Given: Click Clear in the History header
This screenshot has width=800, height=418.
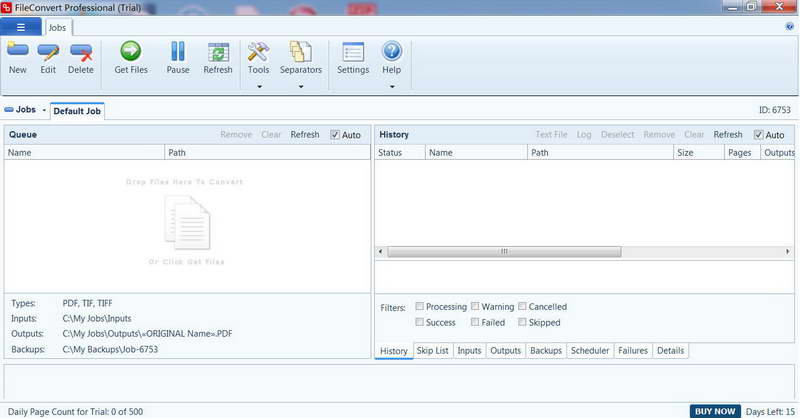Looking at the screenshot, I should coord(694,135).
